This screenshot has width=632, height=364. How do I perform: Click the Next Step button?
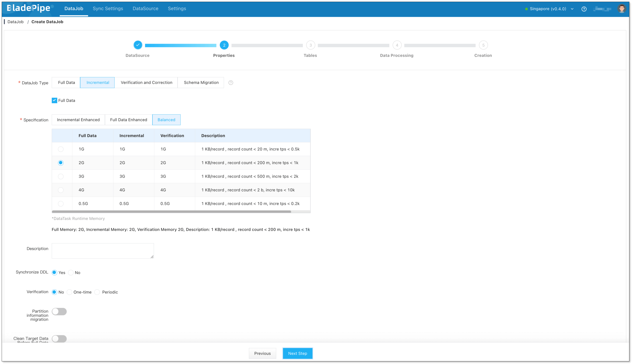pyautogui.click(x=297, y=353)
